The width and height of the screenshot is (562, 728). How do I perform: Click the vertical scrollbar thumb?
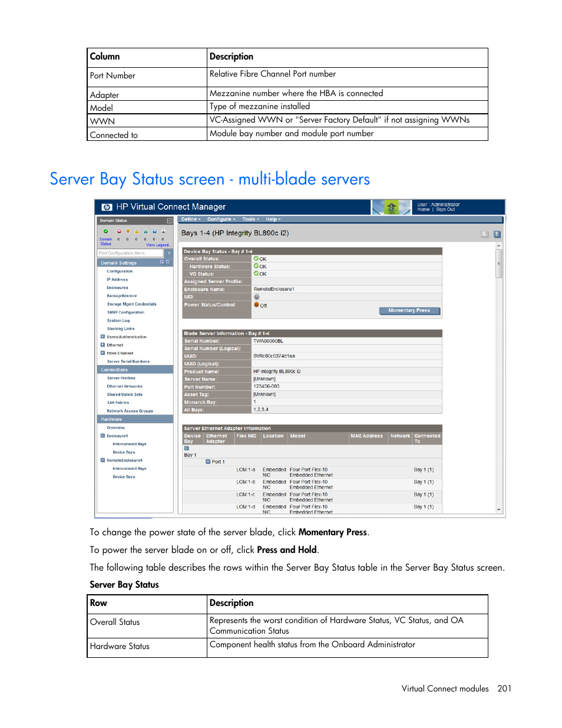tap(499, 263)
